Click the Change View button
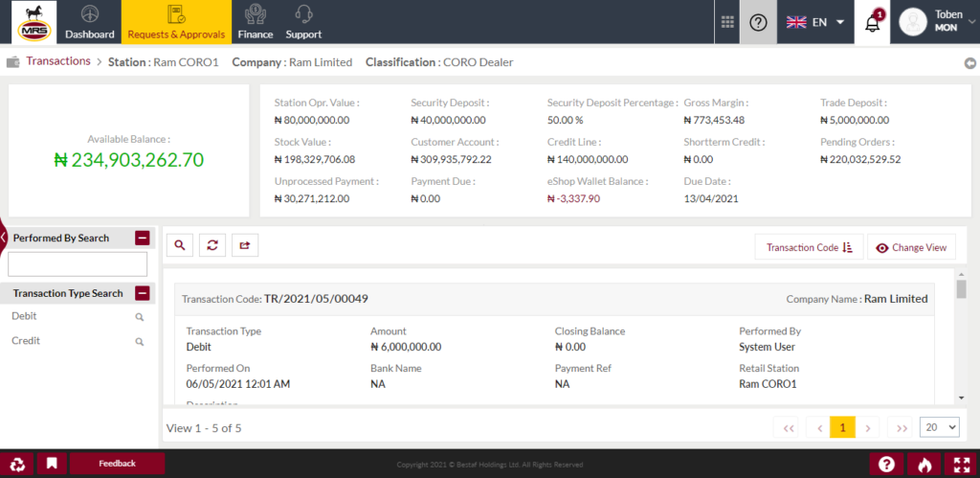The width and height of the screenshot is (980, 478). (x=911, y=247)
